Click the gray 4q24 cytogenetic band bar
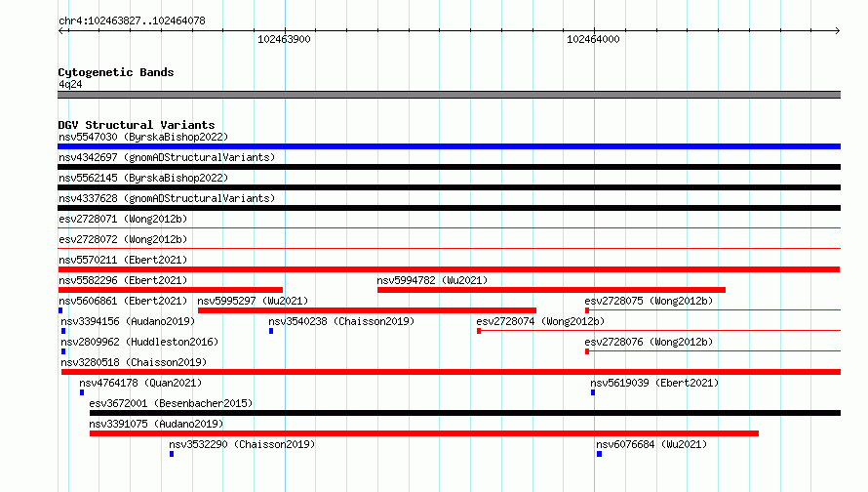The image size is (868, 492). tap(449, 95)
